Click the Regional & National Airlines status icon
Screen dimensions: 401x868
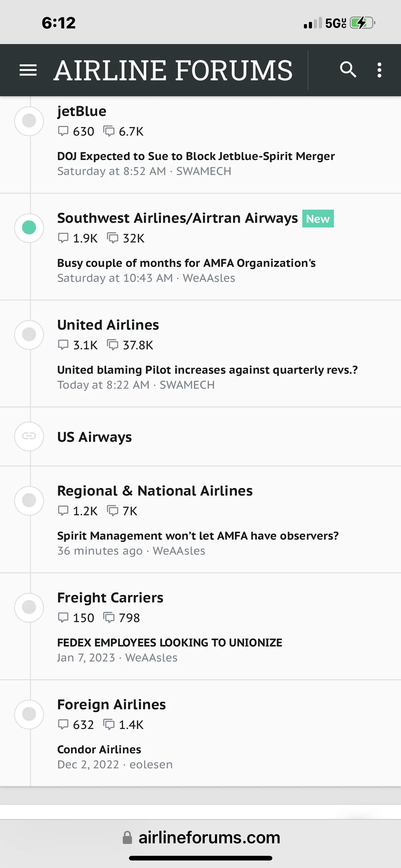pyautogui.click(x=29, y=500)
